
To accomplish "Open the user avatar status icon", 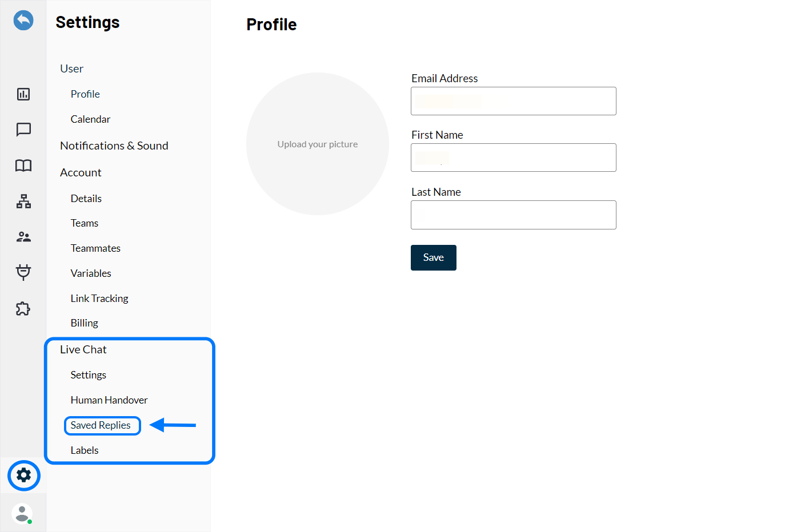I will [x=22, y=513].
